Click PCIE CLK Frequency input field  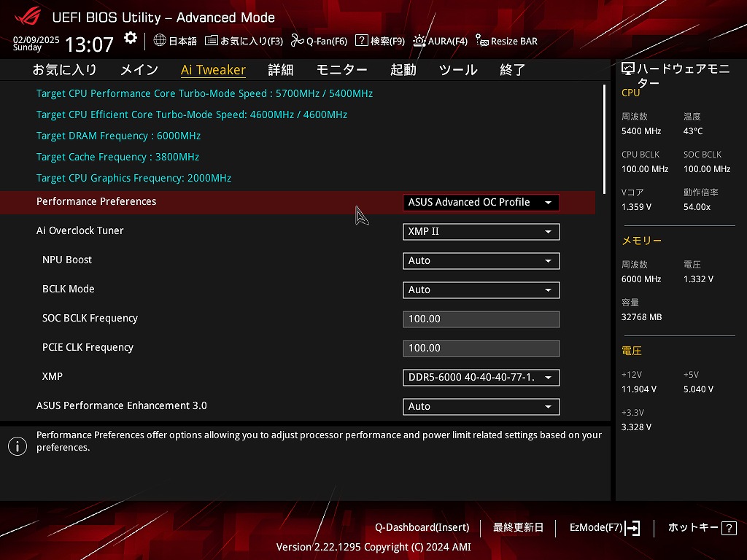481,348
